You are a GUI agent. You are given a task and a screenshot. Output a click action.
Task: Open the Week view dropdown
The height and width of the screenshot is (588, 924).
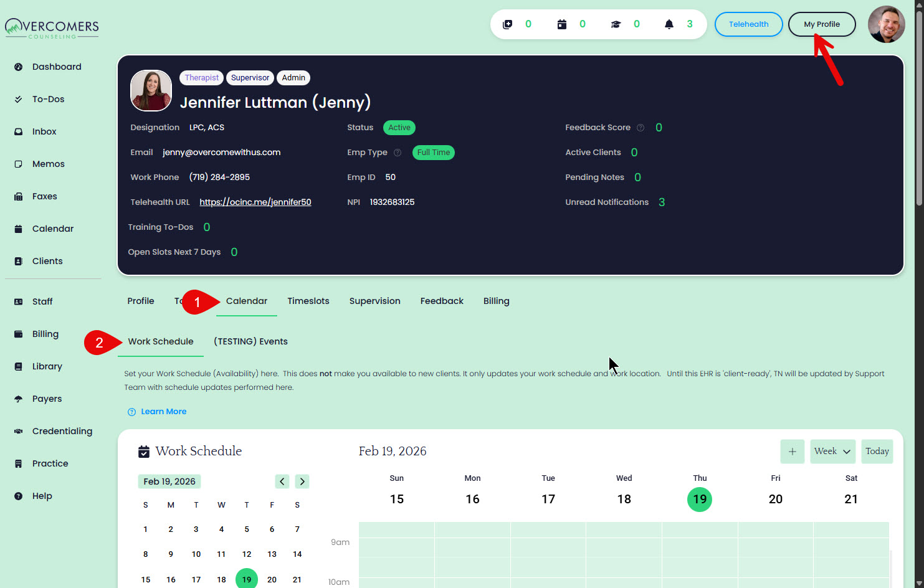(x=833, y=452)
